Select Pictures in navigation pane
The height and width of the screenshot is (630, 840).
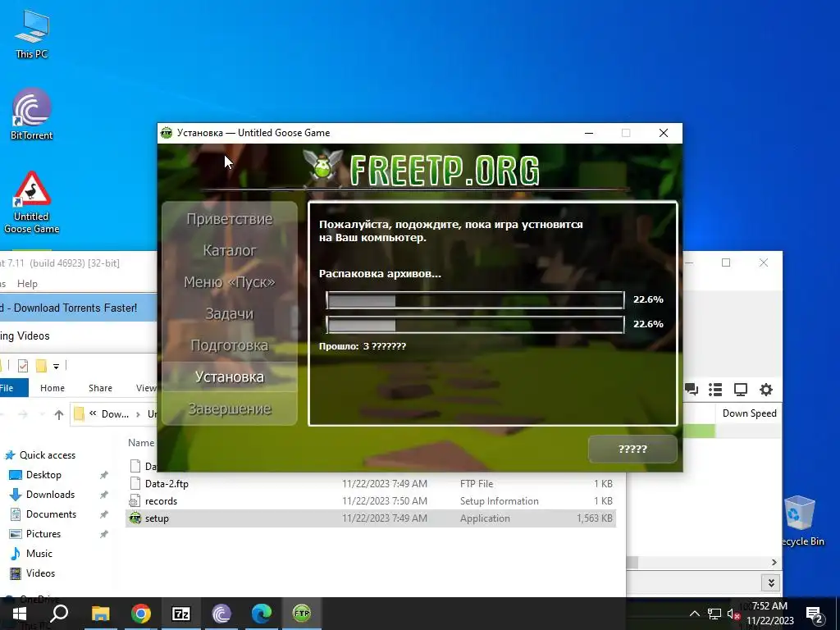tap(35, 534)
